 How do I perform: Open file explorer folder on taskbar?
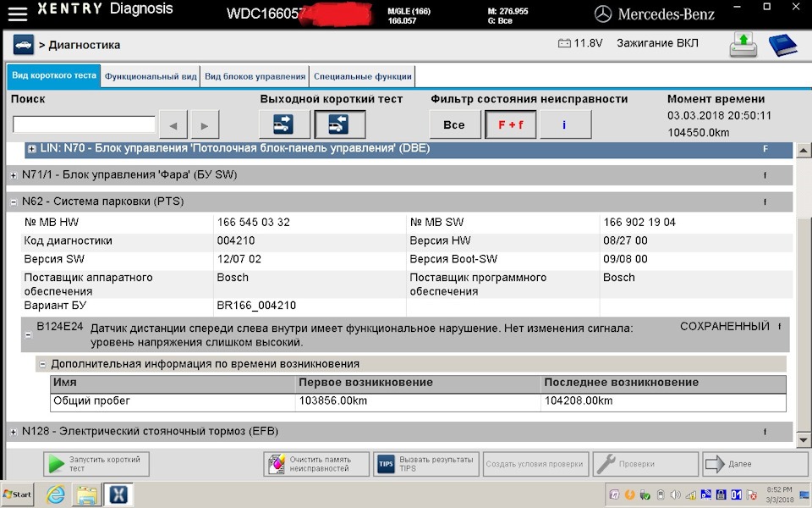(86, 494)
